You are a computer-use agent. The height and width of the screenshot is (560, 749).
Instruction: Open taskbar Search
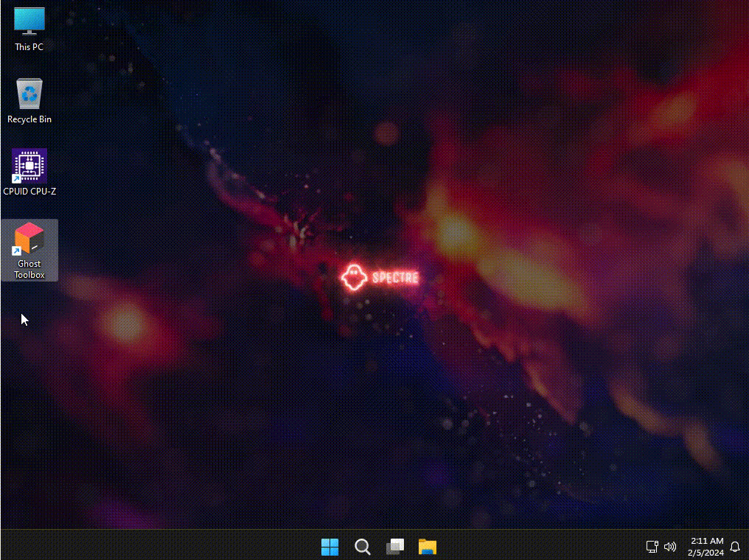(x=363, y=547)
